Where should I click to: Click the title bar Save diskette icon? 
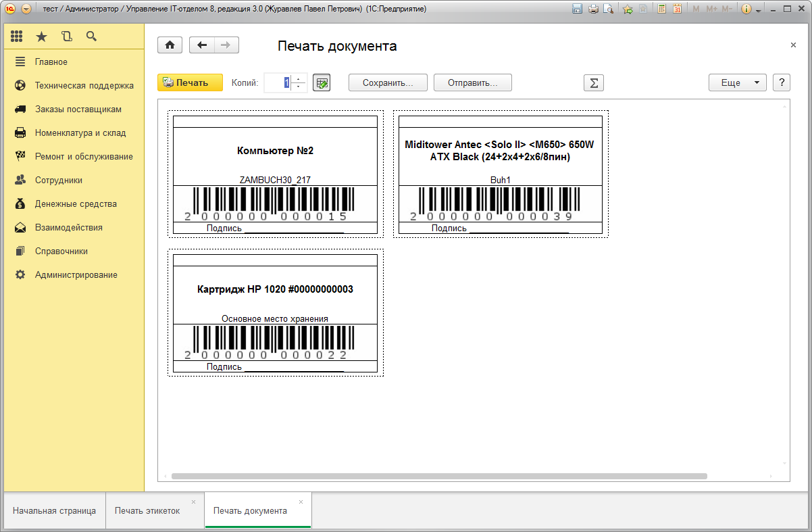pyautogui.click(x=577, y=9)
